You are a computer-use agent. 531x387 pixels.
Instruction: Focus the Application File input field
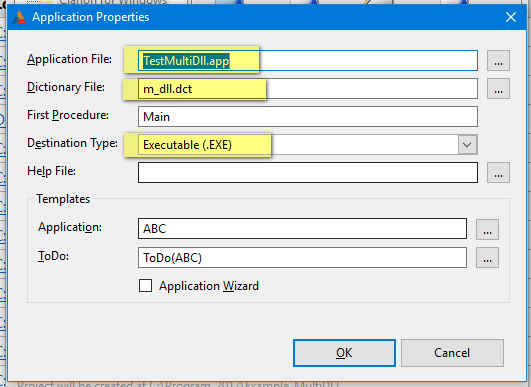[x=308, y=61]
